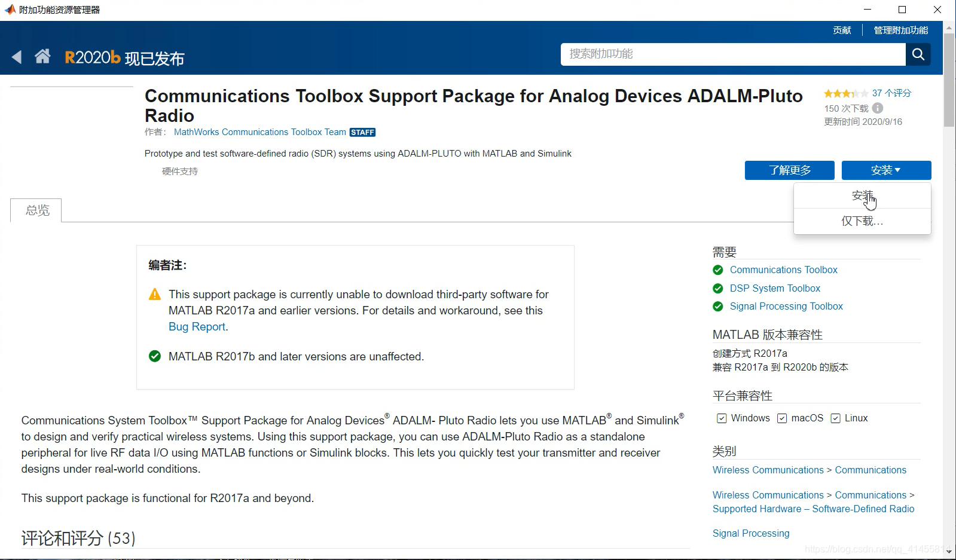
Task: Choose 安装 from the dropdown menu
Action: point(862,196)
